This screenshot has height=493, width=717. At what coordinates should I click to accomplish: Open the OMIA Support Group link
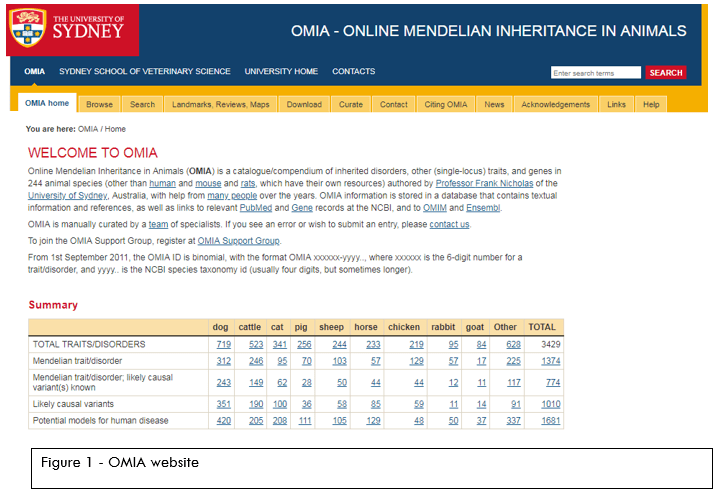point(238,241)
